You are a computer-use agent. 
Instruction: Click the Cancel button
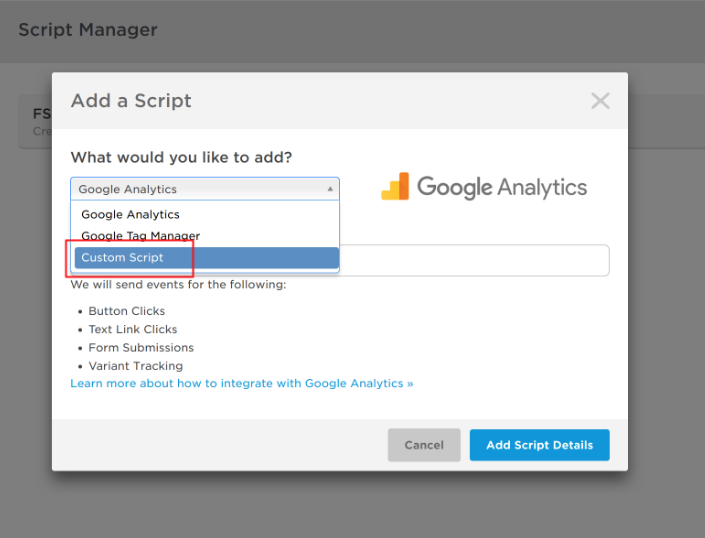tap(424, 445)
